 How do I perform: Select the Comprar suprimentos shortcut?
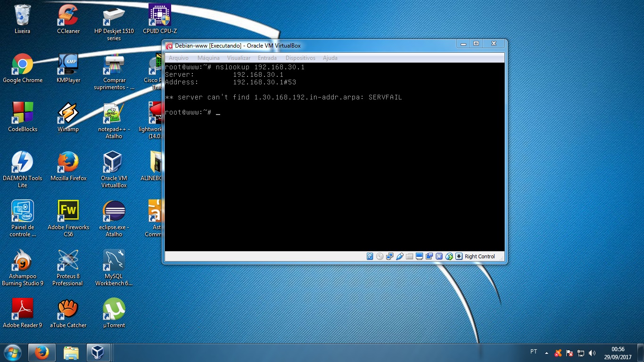[x=114, y=72]
